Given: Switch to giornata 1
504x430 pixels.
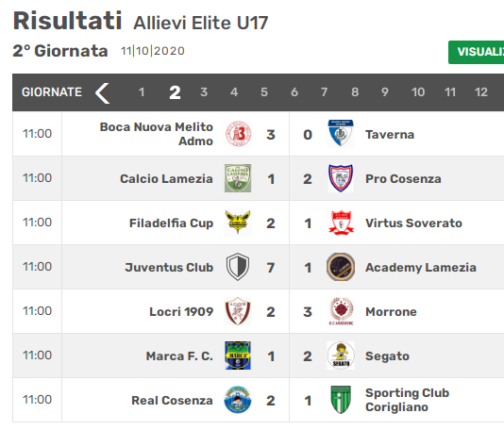Looking at the screenshot, I should point(142,92).
